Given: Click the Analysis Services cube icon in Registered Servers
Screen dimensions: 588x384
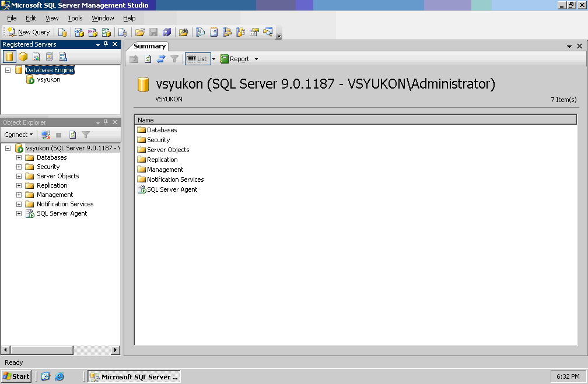Looking at the screenshot, I should click(23, 57).
